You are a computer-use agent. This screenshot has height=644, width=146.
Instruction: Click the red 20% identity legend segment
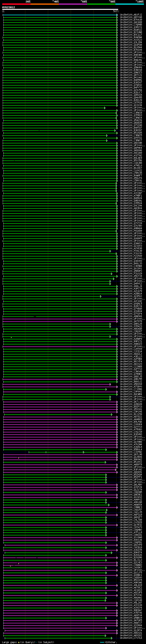coord(16,4)
